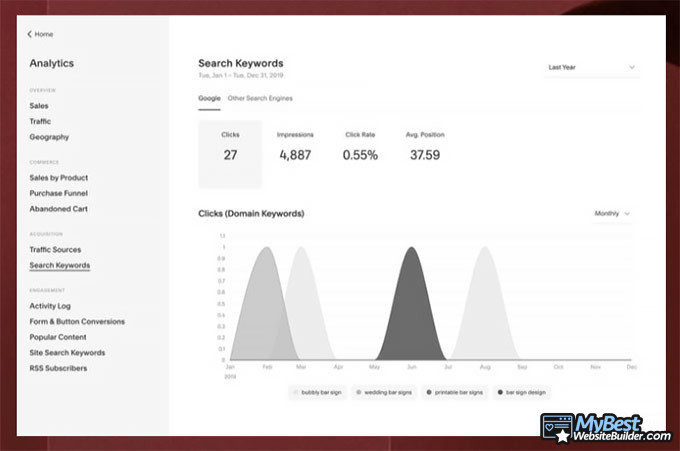Open Sales by Product report
680x451 pixels.
59,177
